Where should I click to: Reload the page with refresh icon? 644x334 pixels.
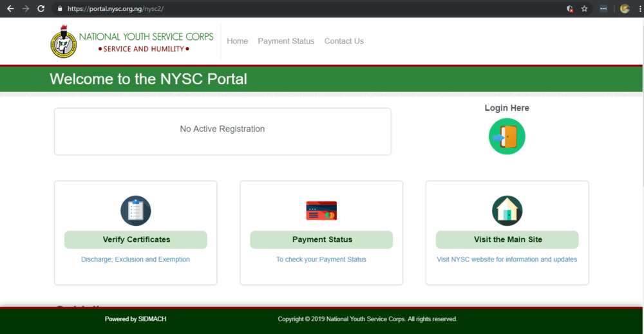tap(41, 8)
